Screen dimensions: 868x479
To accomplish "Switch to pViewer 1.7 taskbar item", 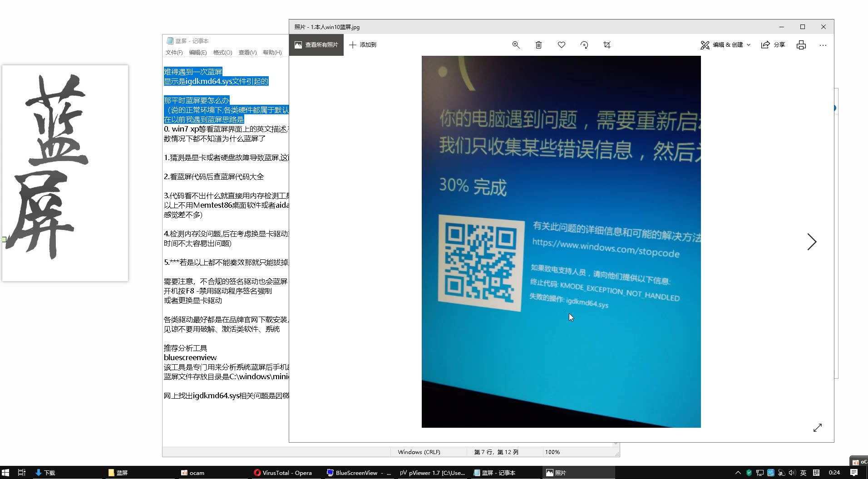I will [432, 473].
